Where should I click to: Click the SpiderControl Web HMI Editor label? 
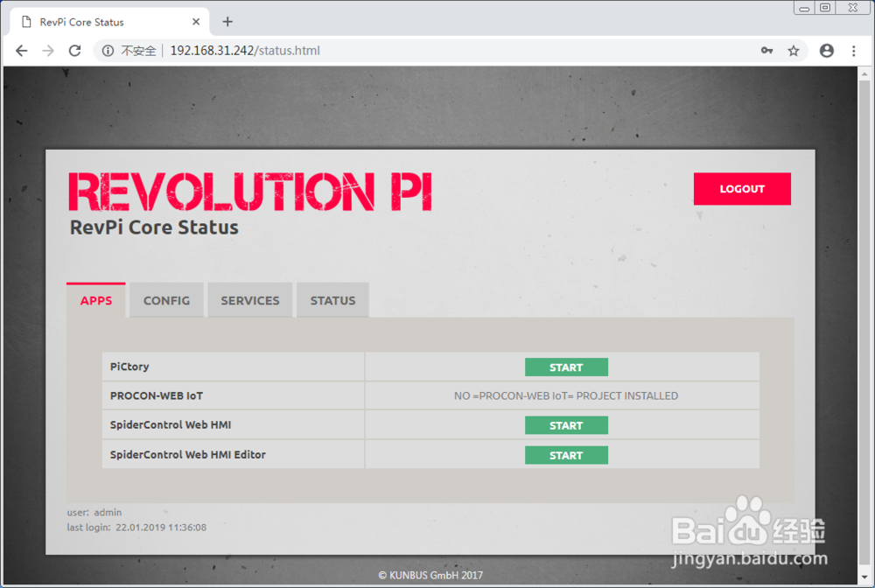pos(187,454)
